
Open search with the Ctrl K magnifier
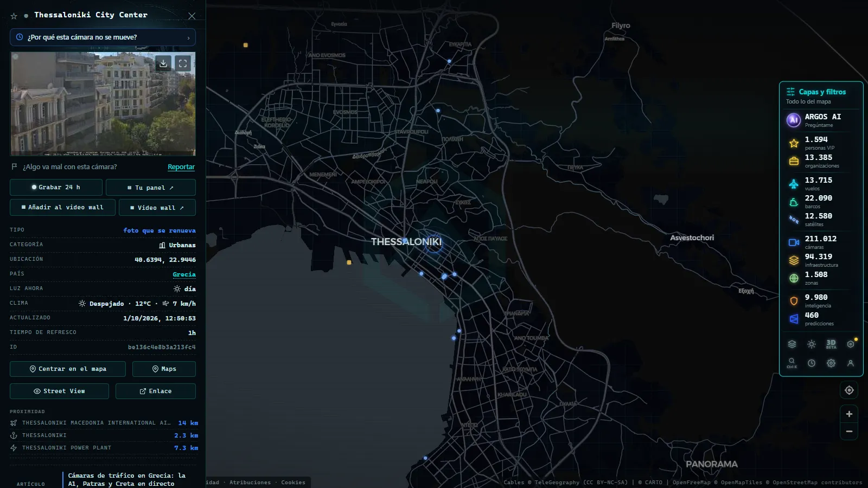click(x=792, y=363)
